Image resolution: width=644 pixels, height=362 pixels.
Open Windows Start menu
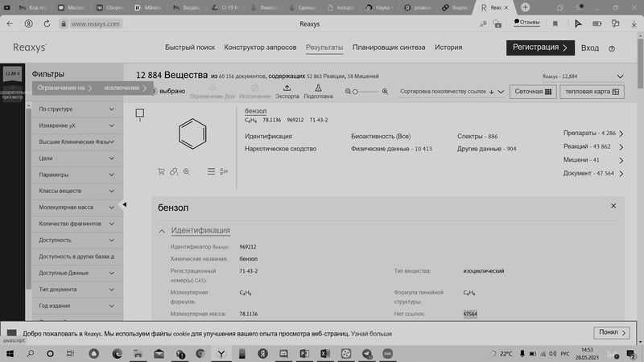(10, 353)
